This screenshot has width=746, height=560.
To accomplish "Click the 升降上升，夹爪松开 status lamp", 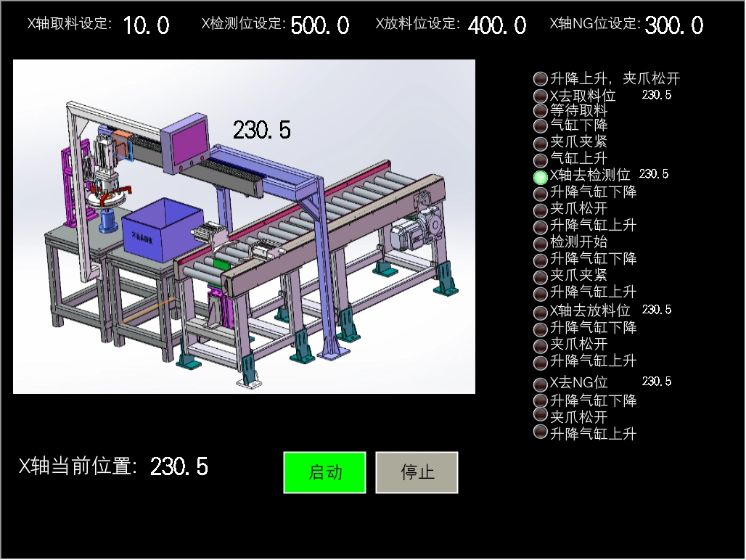I will (x=540, y=78).
